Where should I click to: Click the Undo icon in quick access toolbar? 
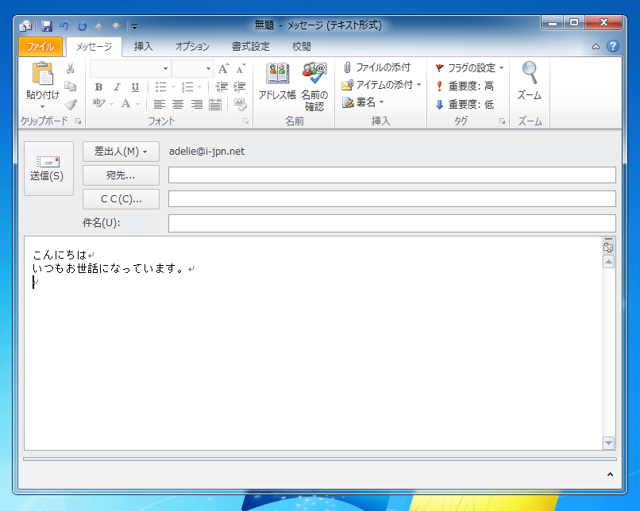pyautogui.click(x=64, y=27)
